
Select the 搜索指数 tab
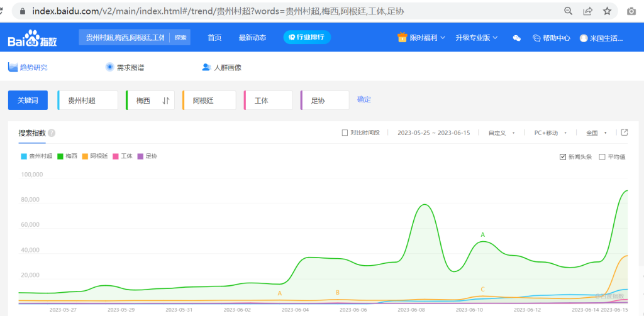32,133
